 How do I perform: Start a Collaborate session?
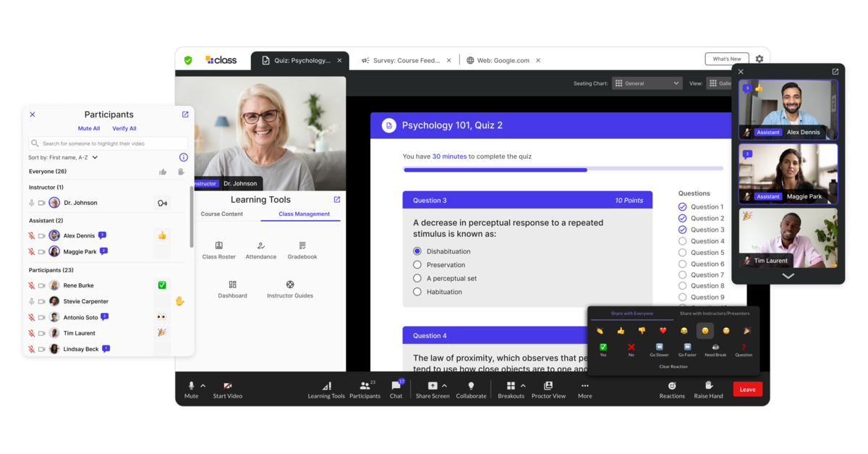pos(471,389)
